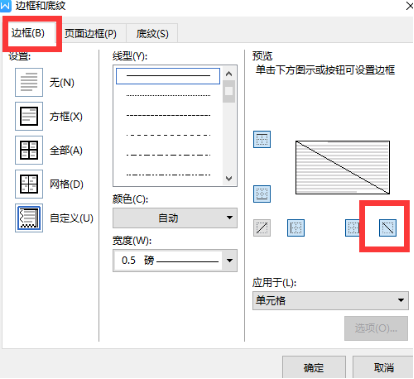The width and height of the screenshot is (414, 379).
Task: Click the 无(N) label text
Action: pyautogui.click(x=62, y=82)
